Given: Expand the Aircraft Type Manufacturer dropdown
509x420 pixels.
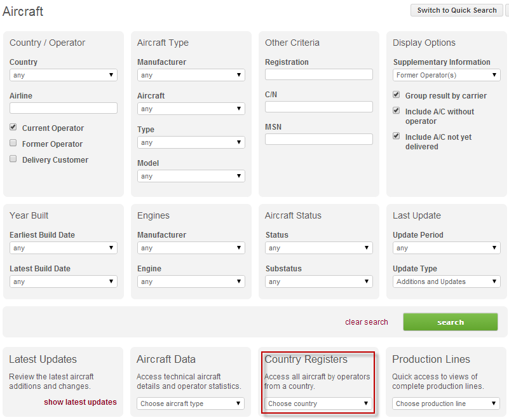Looking at the screenshot, I should coord(191,75).
